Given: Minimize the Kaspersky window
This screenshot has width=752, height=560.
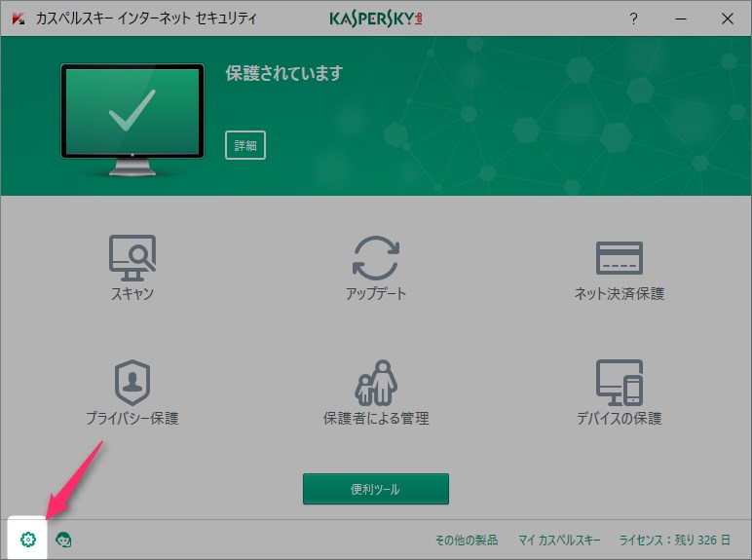Looking at the screenshot, I should pyautogui.click(x=681, y=19).
